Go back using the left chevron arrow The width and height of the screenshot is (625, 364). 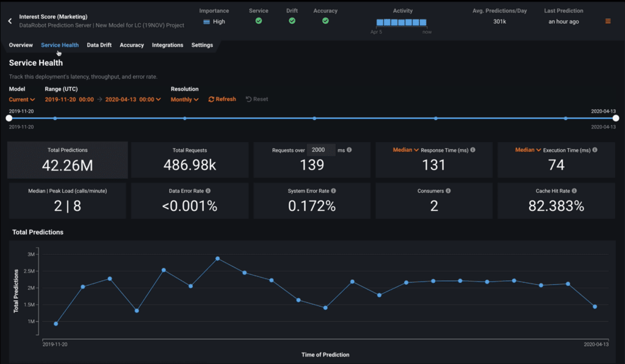click(10, 21)
